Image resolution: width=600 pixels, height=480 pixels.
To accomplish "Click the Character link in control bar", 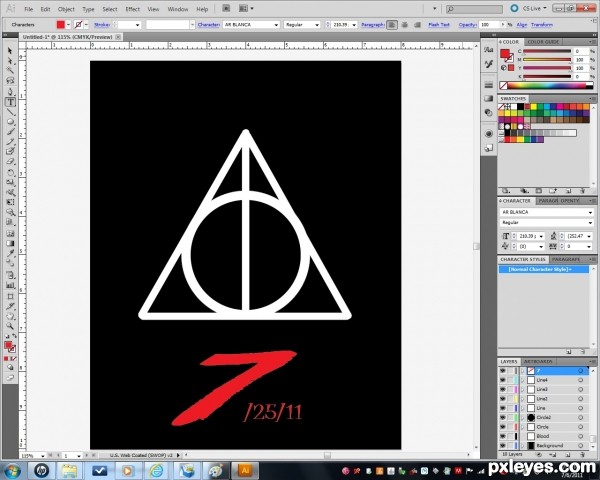I will (x=209, y=25).
